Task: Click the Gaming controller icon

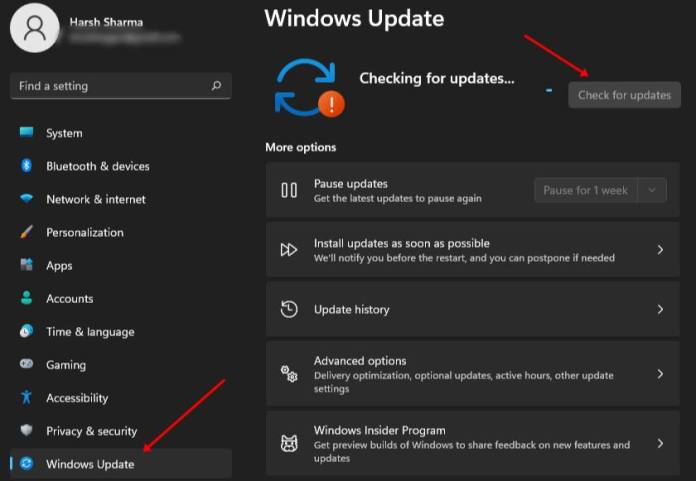Action: [x=26, y=364]
